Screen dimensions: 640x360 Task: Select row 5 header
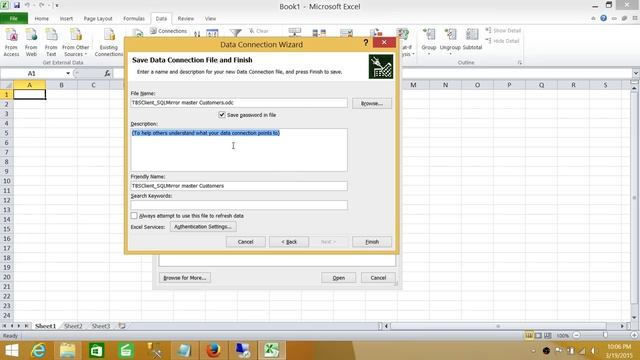coord(7,133)
